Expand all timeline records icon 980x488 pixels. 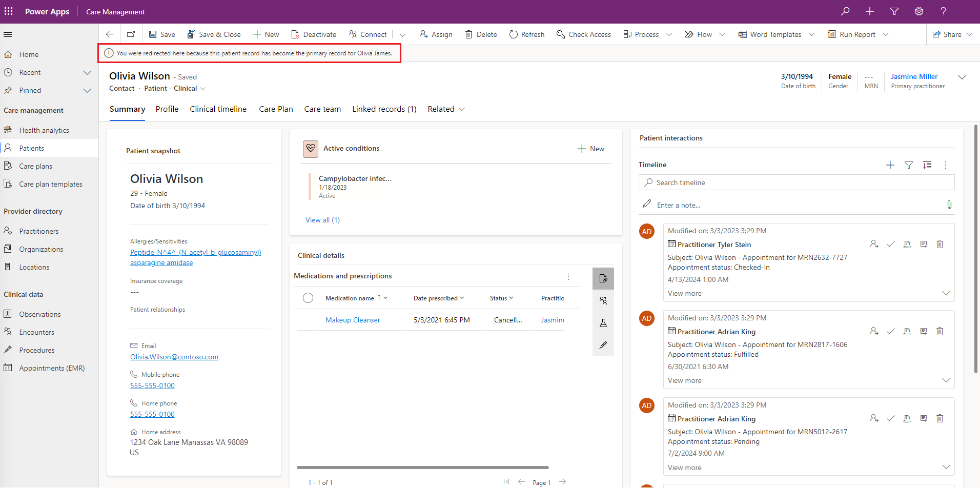[927, 165]
